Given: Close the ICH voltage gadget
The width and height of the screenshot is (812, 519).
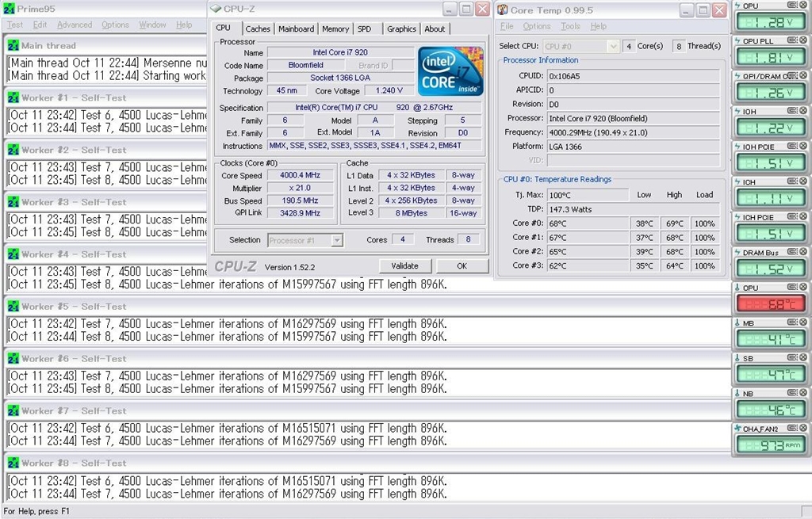Looking at the screenshot, I should pyautogui.click(x=803, y=181).
